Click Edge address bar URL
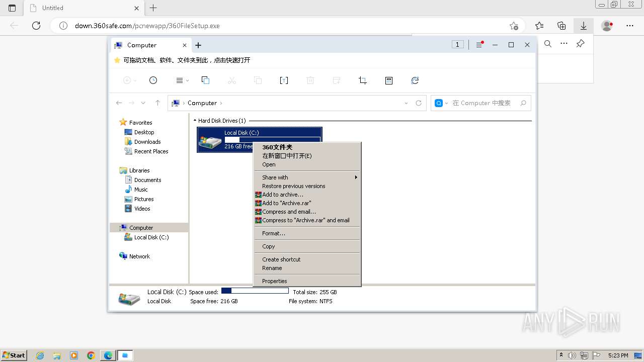 [147, 26]
